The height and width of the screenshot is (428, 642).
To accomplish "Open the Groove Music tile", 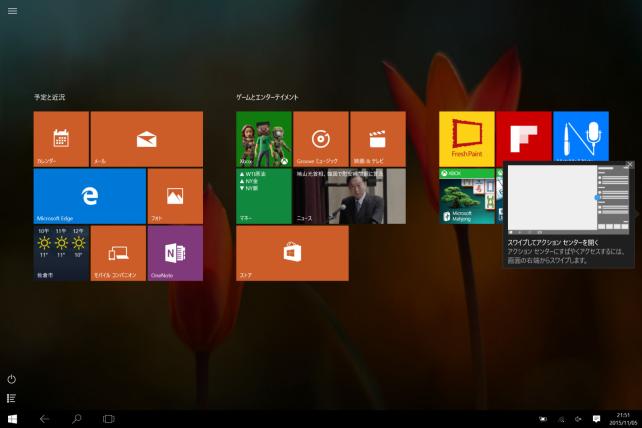I will [x=321, y=138].
